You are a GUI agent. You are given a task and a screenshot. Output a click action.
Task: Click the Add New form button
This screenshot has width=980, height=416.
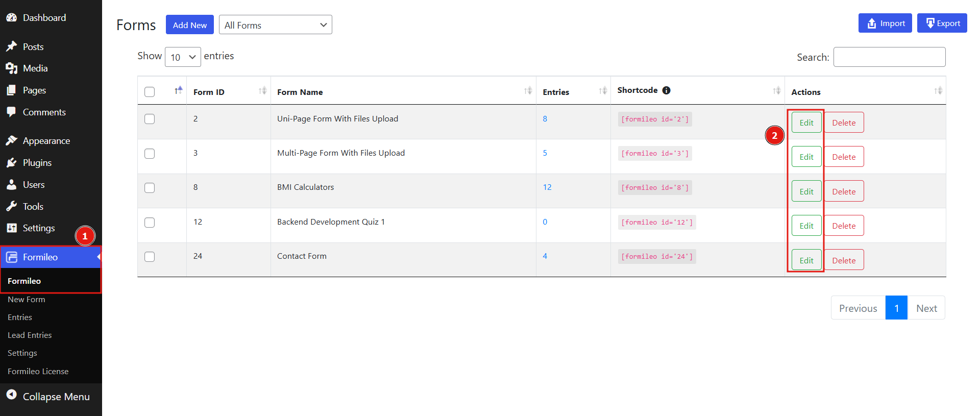click(x=189, y=25)
